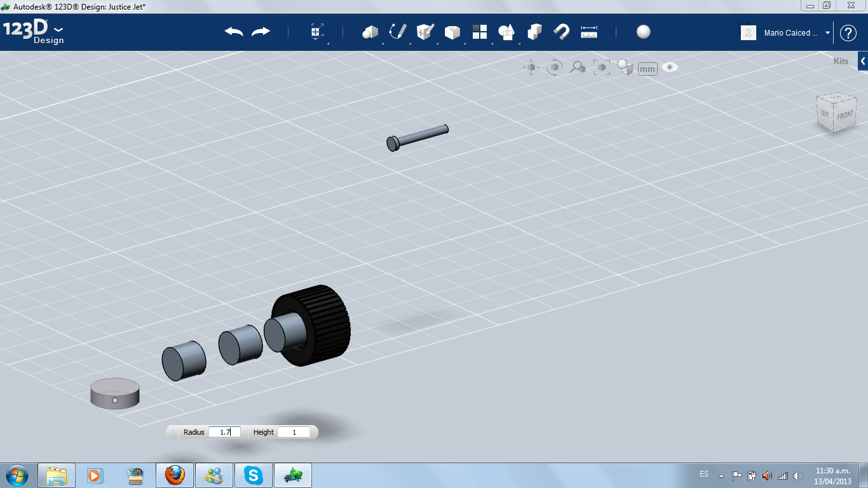The height and width of the screenshot is (488, 868).
Task: Redo the last undone action
Action: click(261, 32)
